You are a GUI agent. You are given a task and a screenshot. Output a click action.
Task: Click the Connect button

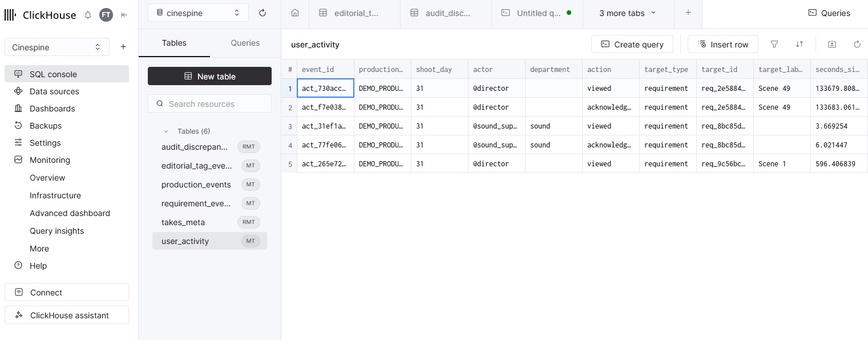pyautogui.click(x=67, y=292)
